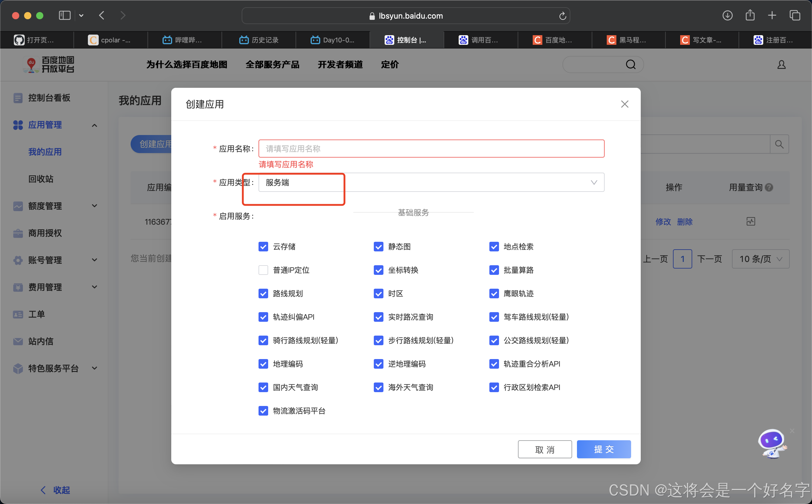Click the 取消 cancel button

point(544,449)
